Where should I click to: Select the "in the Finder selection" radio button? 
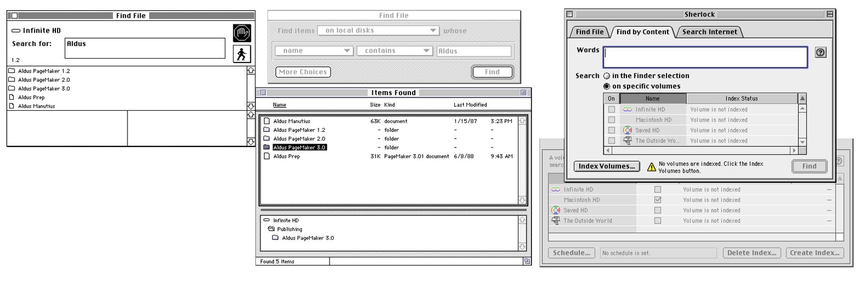(x=607, y=76)
